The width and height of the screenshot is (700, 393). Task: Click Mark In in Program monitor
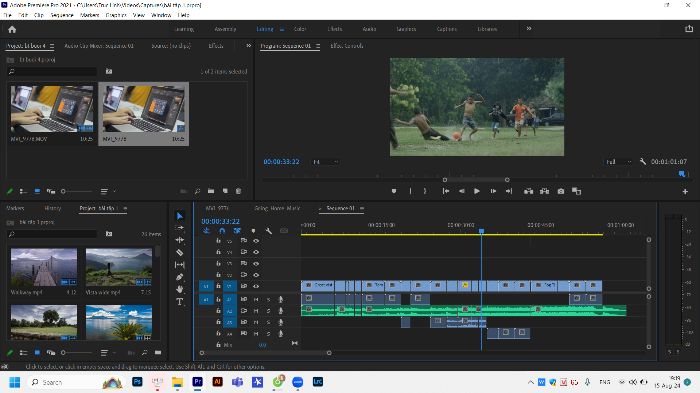[410, 191]
